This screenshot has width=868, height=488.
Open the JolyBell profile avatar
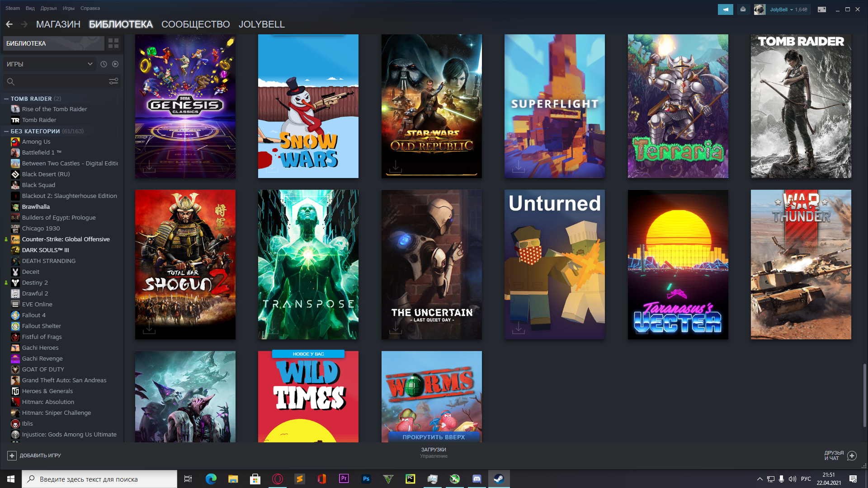click(759, 9)
